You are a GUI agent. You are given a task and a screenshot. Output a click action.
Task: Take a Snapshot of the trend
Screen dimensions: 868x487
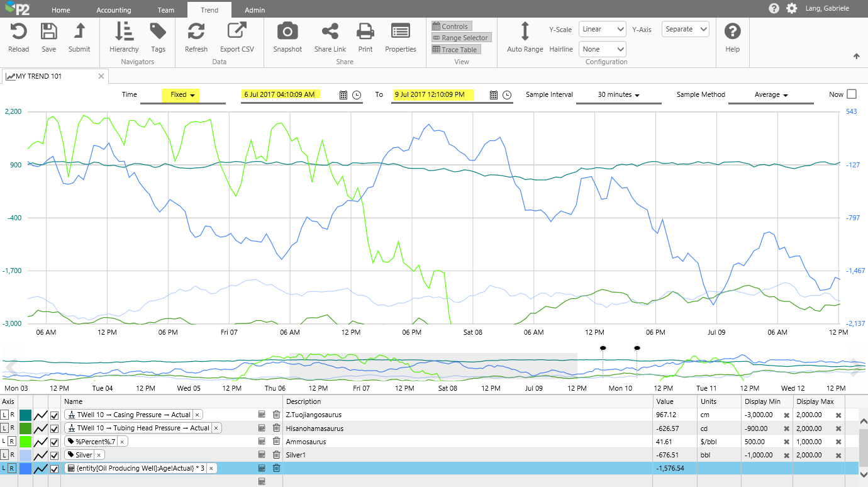(x=287, y=32)
